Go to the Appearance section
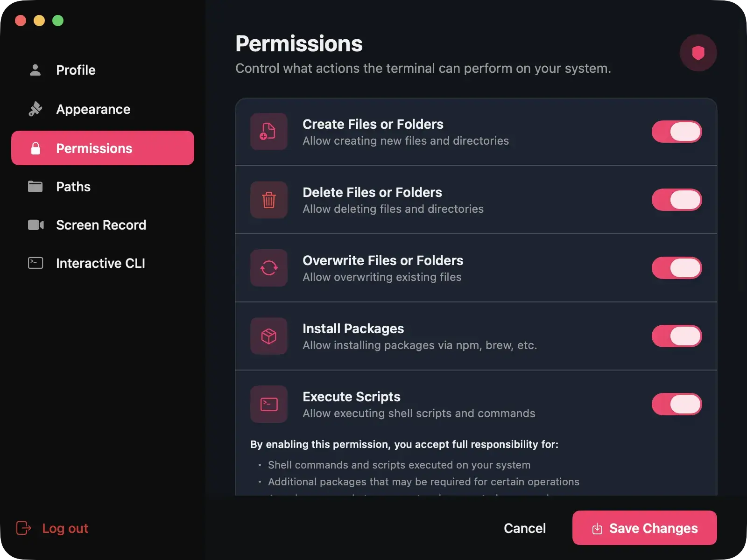The height and width of the screenshot is (560, 747). pyautogui.click(x=93, y=109)
